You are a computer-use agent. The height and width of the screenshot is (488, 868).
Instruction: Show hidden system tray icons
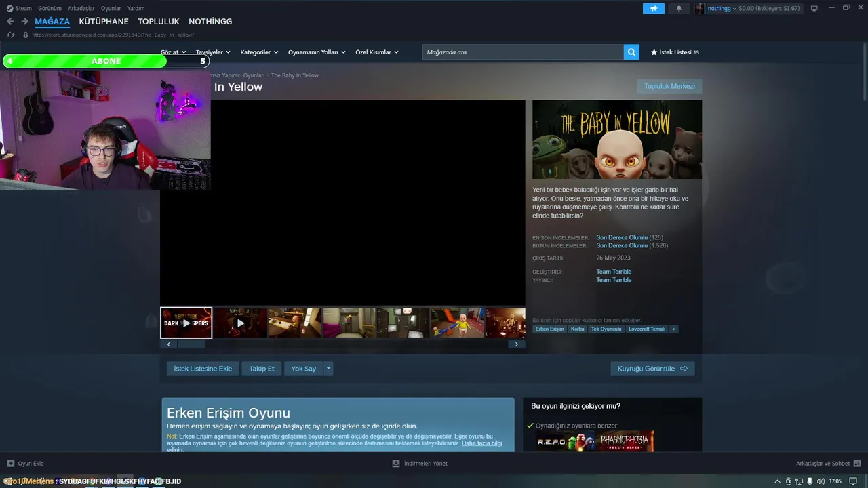click(x=777, y=481)
